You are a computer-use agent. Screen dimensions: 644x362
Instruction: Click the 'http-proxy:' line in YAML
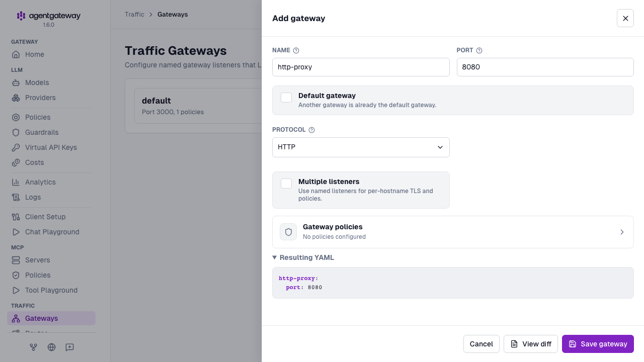click(299, 278)
